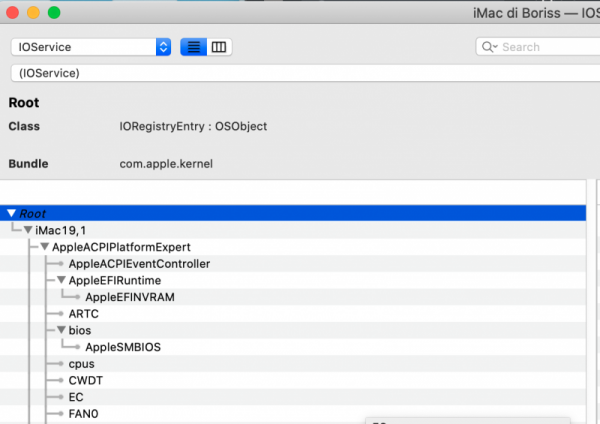
Task: Click the (IOService) path bar
Action: pos(305,73)
